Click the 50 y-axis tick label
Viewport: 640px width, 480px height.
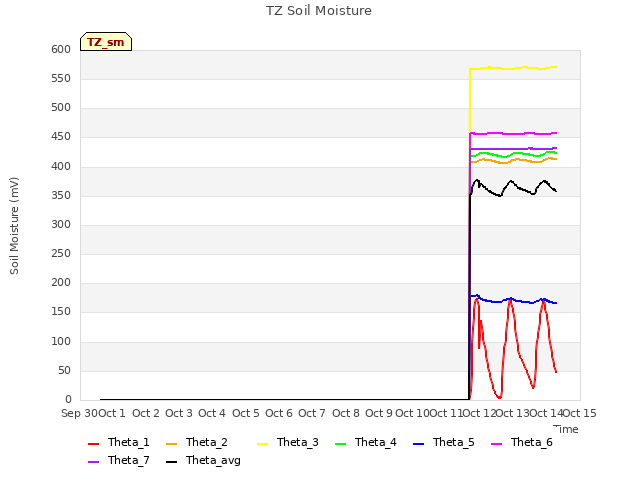click(x=64, y=370)
